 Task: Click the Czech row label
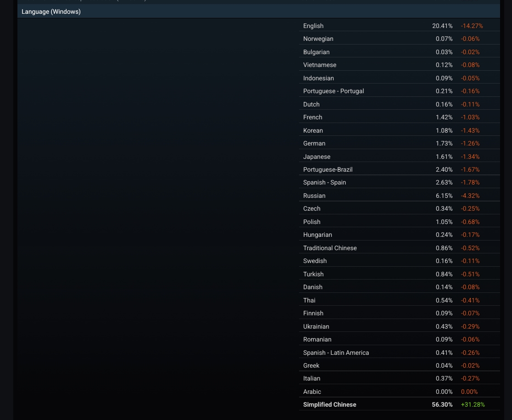312,209
